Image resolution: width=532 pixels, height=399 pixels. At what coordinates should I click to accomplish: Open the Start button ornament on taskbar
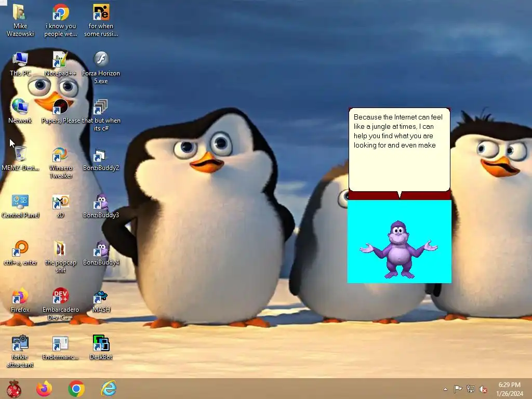(14, 389)
